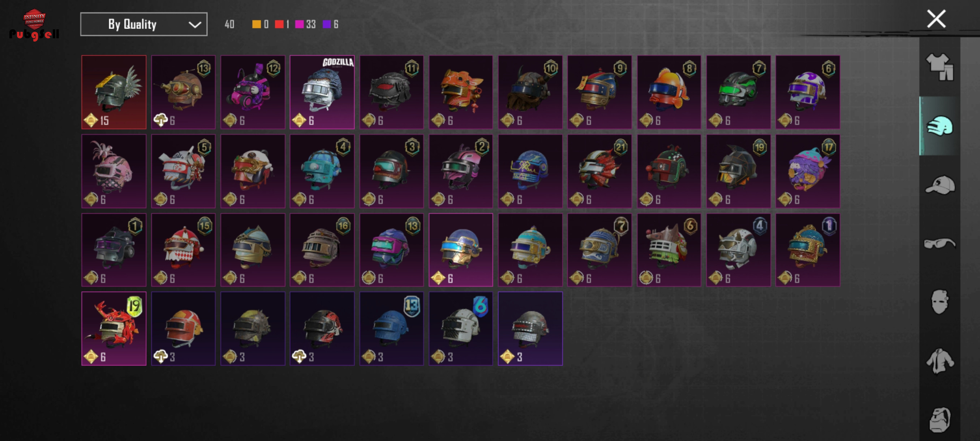Open the glasses category icon
This screenshot has width=980, height=441.
click(x=939, y=243)
